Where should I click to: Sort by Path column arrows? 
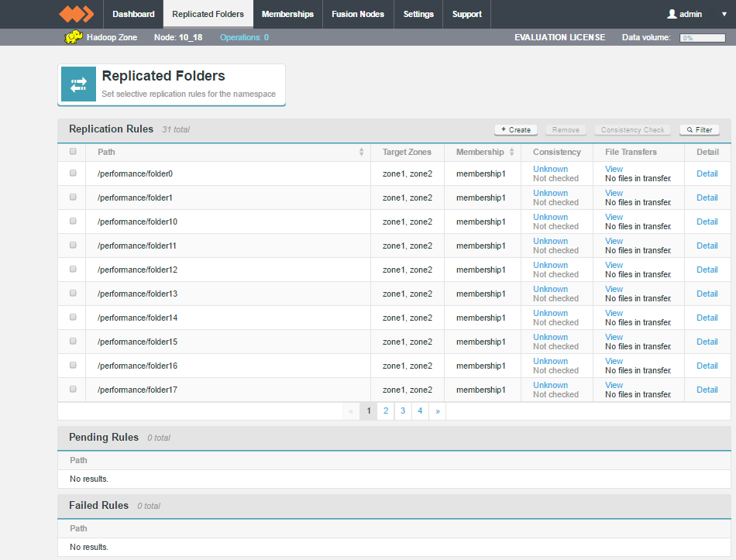[x=362, y=152]
